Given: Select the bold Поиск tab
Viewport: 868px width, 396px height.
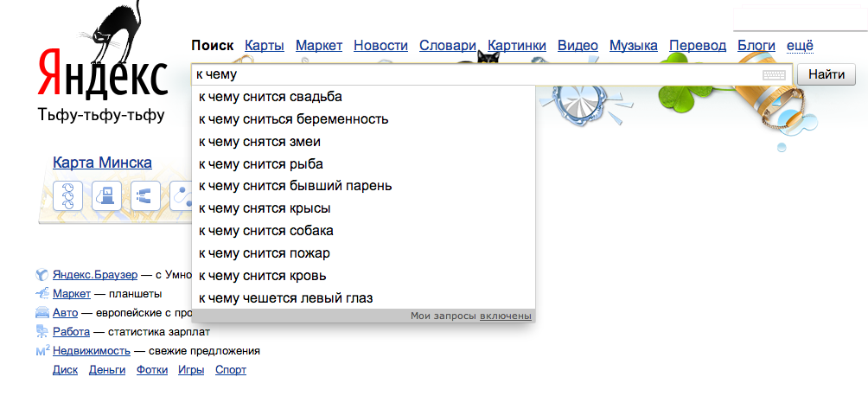Looking at the screenshot, I should tap(213, 46).
